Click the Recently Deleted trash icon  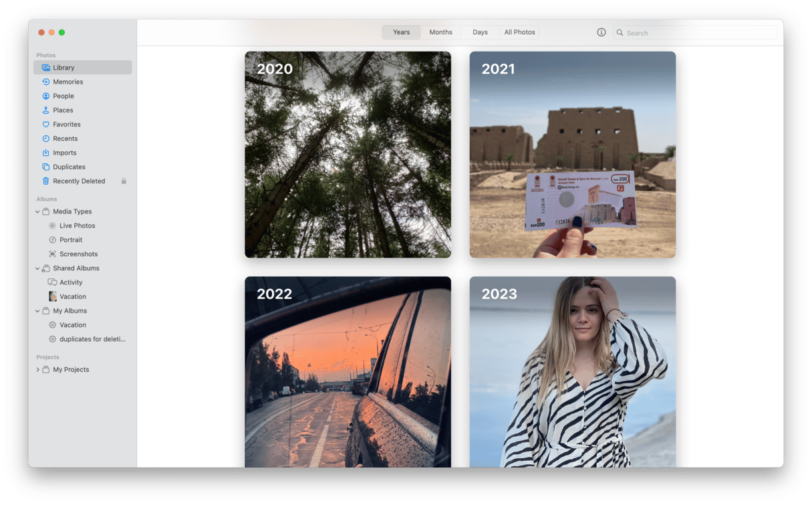pyautogui.click(x=45, y=181)
